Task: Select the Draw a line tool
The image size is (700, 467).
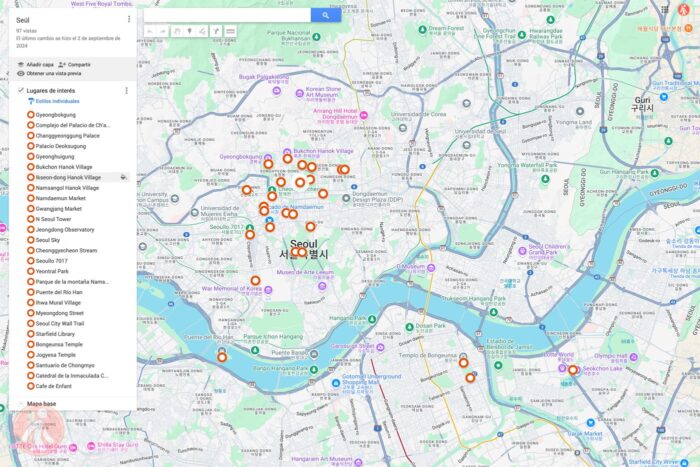Action: click(202, 31)
